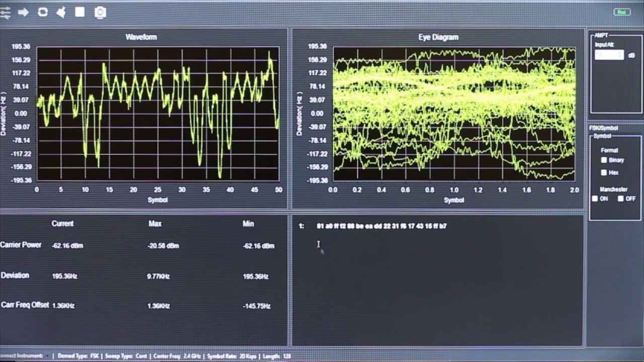The height and width of the screenshot is (362, 644).
Task: Click the green Rmt indicator
Action: pyautogui.click(x=622, y=12)
